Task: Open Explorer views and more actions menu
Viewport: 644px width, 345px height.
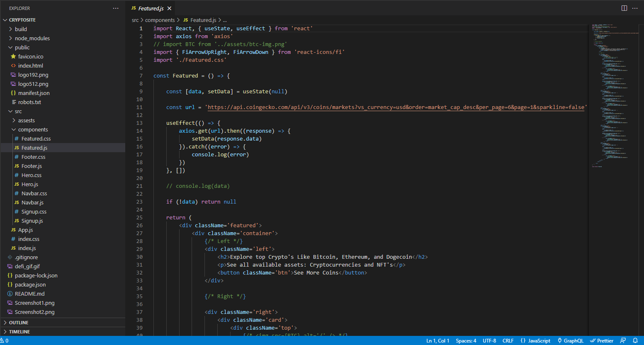Action: click(116, 8)
